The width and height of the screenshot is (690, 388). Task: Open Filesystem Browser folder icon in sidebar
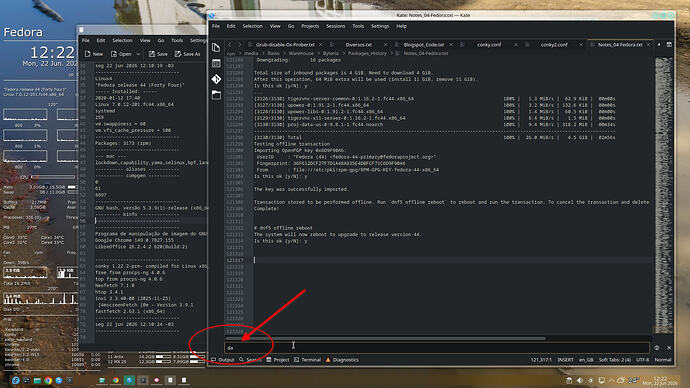tap(216, 95)
